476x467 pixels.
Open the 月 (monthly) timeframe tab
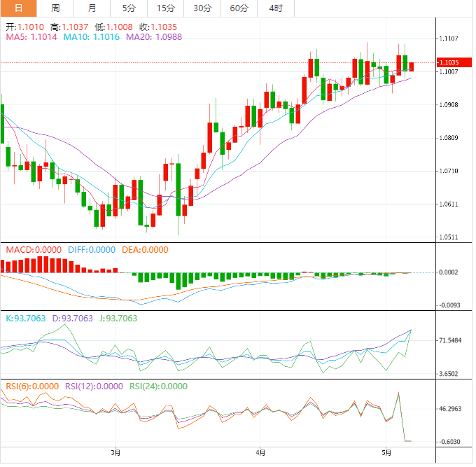[92, 8]
